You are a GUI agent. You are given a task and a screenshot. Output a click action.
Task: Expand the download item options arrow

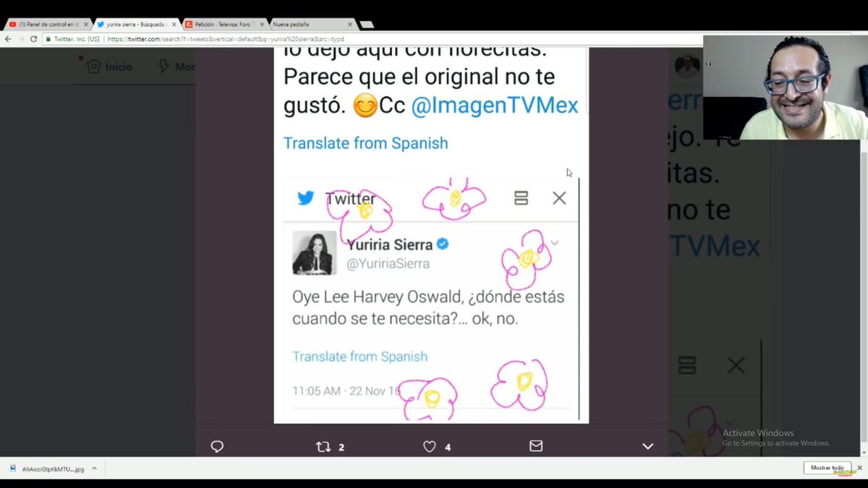[94, 468]
